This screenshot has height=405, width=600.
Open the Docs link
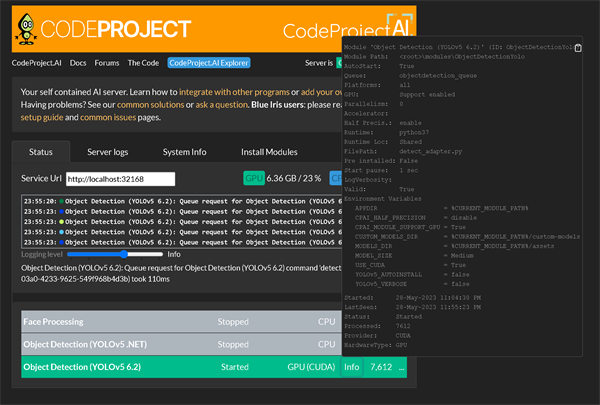(x=78, y=63)
